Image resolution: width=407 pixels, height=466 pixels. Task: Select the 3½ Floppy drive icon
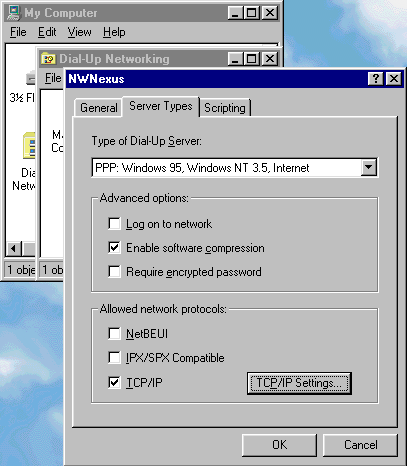31,78
